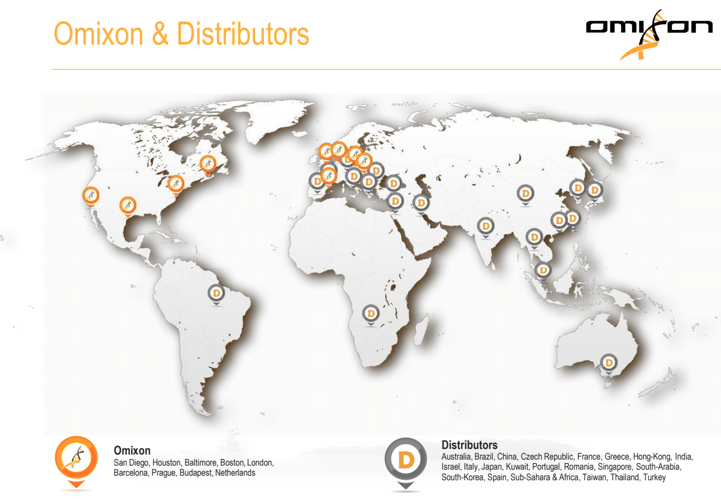Click the distributor pin in central China
The width and height of the screenshot is (721, 502).
tap(525, 194)
